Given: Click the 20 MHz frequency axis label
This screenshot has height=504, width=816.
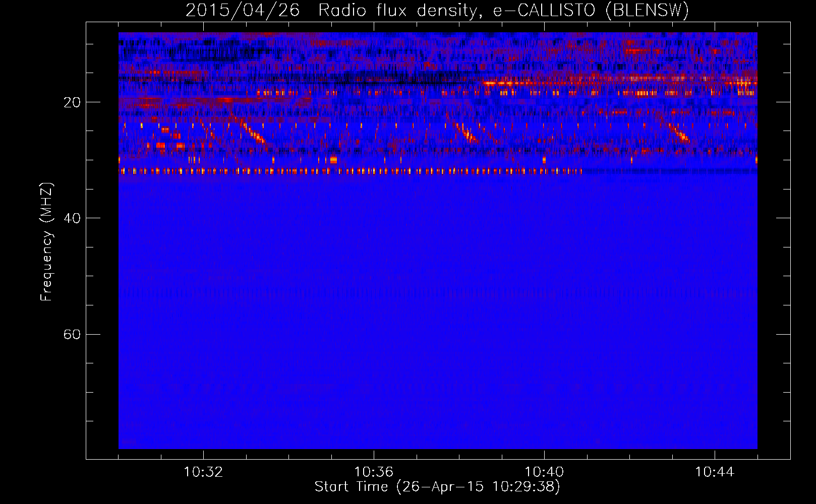Looking at the screenshot, I should point(72,102).
